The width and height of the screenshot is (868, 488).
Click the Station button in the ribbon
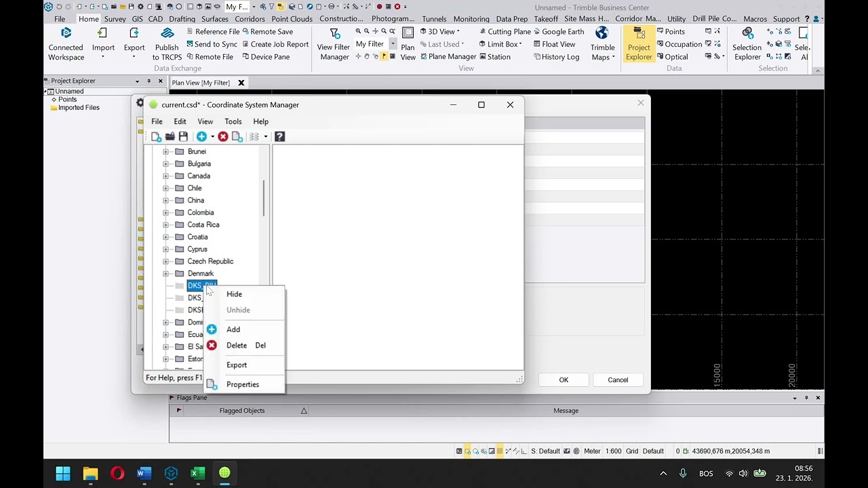(494, 57)
